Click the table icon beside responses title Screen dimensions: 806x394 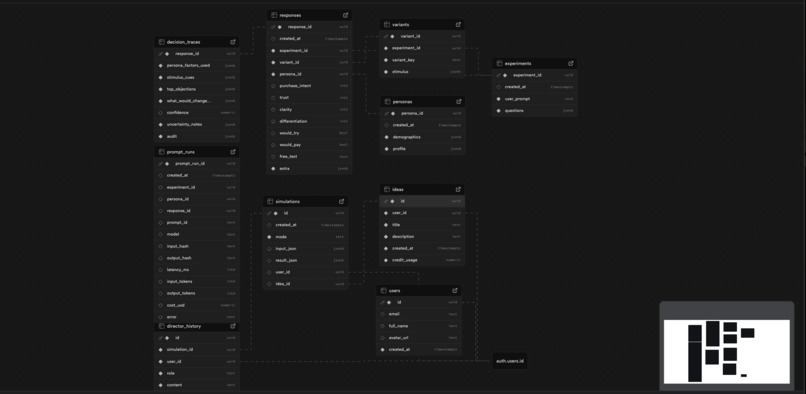point(274,15)
